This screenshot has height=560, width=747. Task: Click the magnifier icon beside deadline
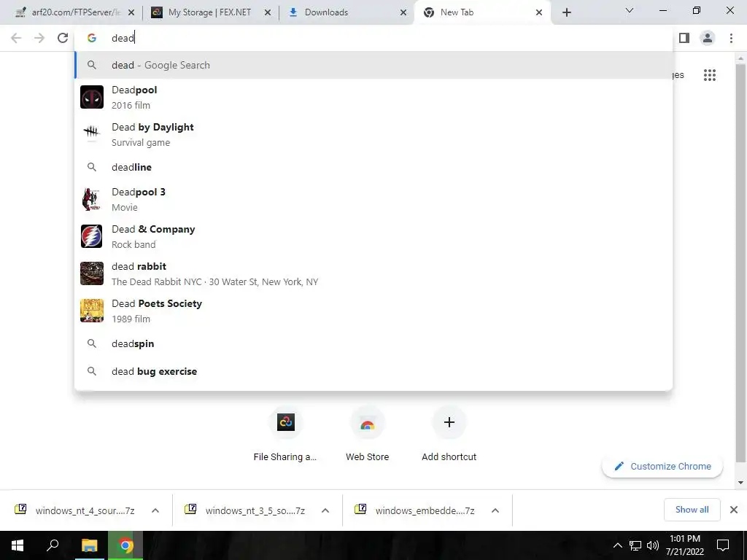pos(92,167)
